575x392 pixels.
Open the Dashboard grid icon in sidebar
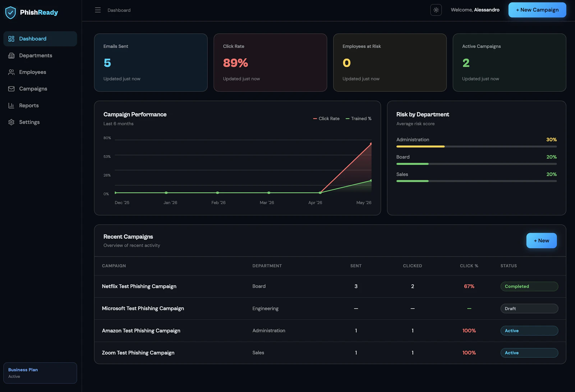pos(11,39)
